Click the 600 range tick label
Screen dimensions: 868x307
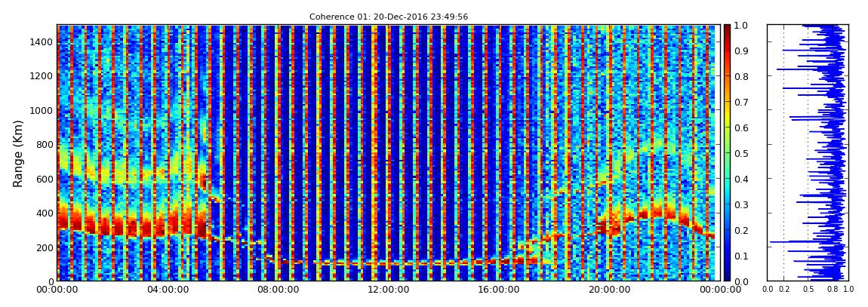45,179
